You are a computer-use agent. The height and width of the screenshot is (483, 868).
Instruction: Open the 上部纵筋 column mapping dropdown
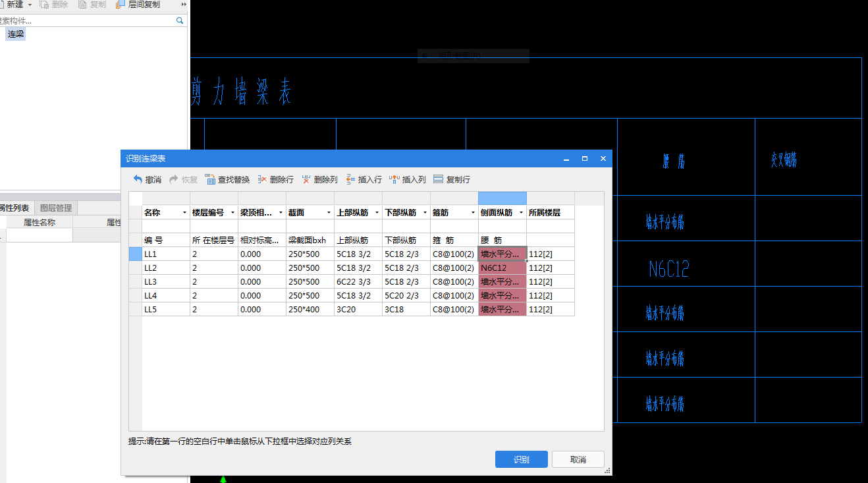(377, 213)
